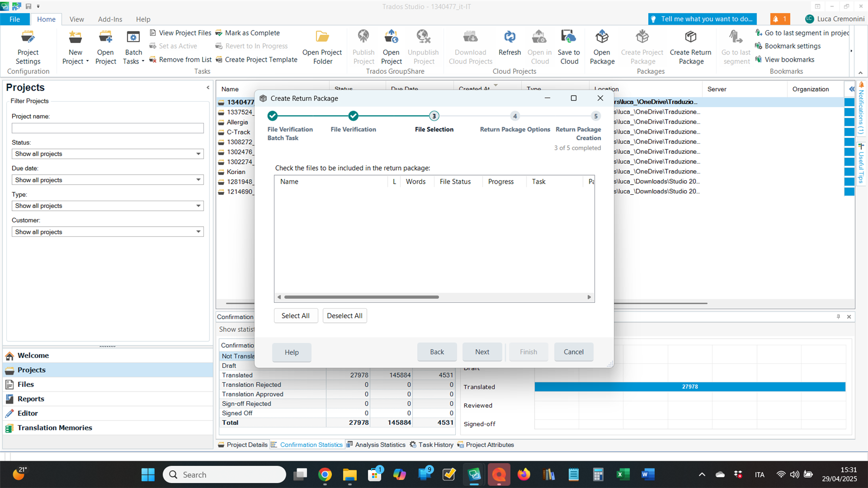The height and width of the screenshot is (488, 868).
Task: Collapse the Projects filter panel
Action: pos(208,87)
